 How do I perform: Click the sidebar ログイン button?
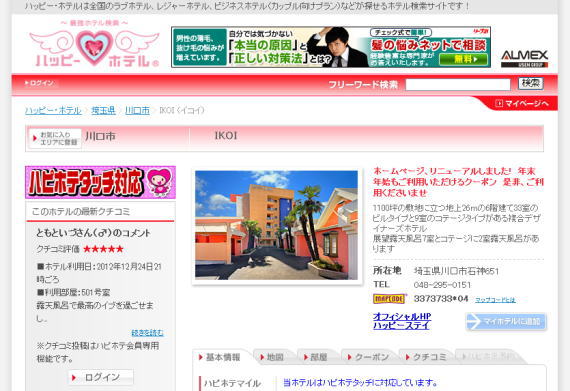[x=101, y=378]
